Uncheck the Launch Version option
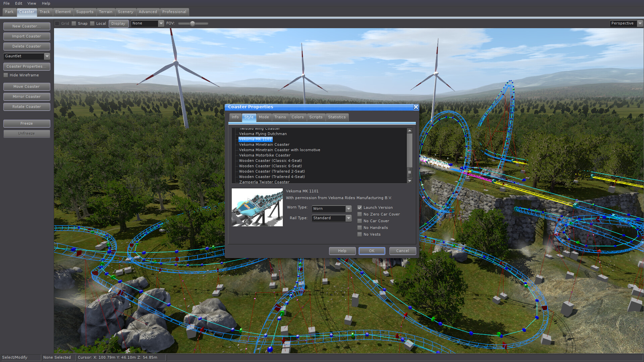Image resolution: width=644 pixels, height=362 pixels. [359, 207]
